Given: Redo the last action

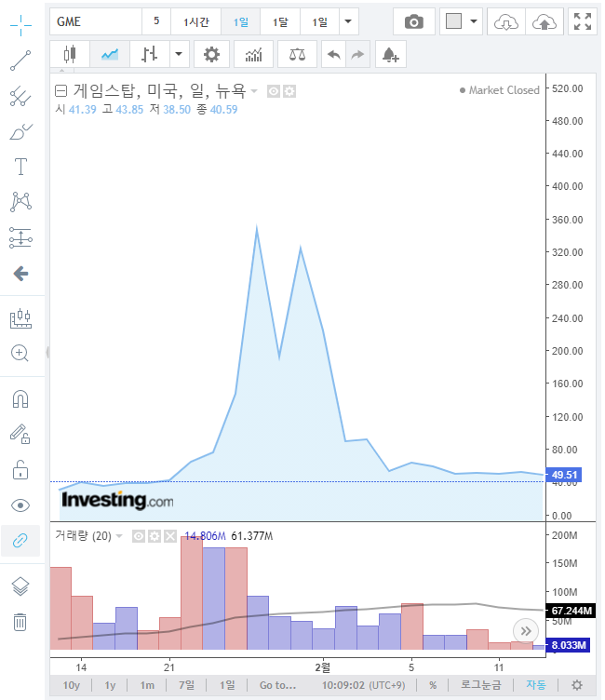Looking at the screenshot, I should pyautogui.click(x=357, y=55).
